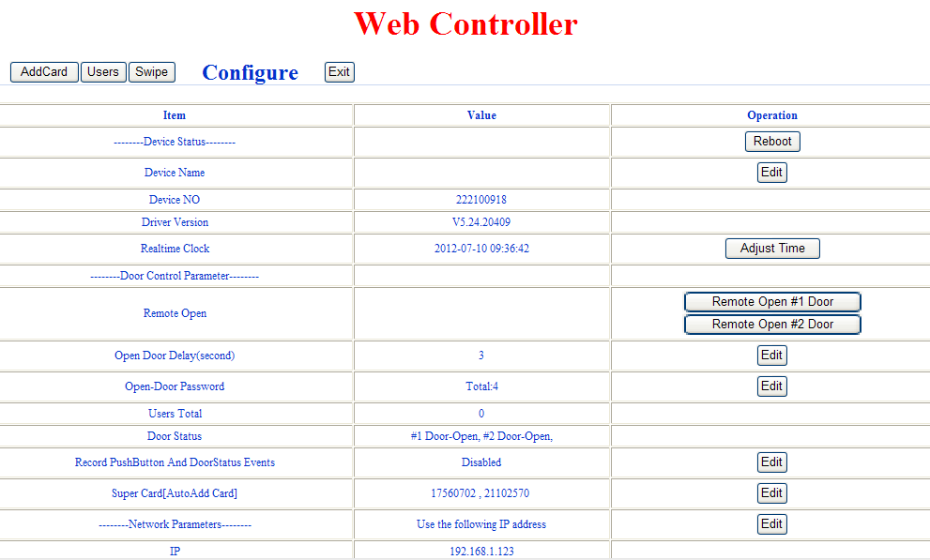Click the Swipe button
The width and height of the screenshot is (930, 560).
[151, 71]
